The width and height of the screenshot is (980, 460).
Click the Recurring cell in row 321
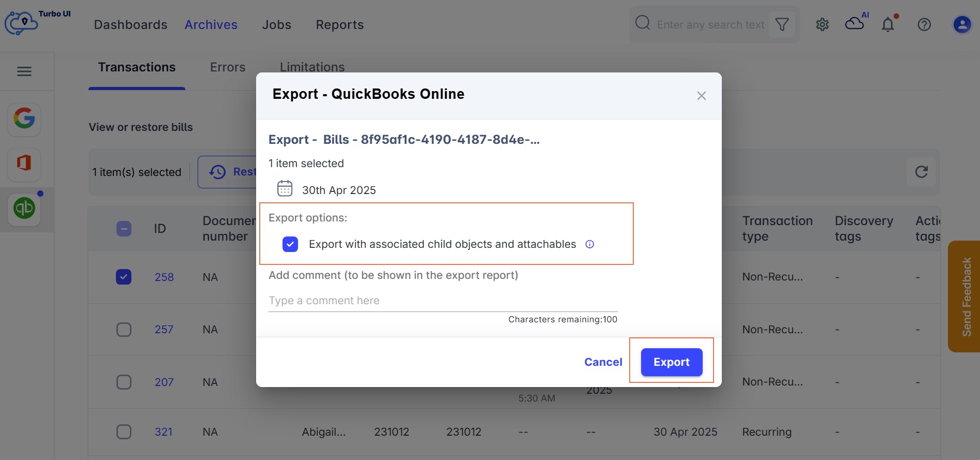[767, 432]
